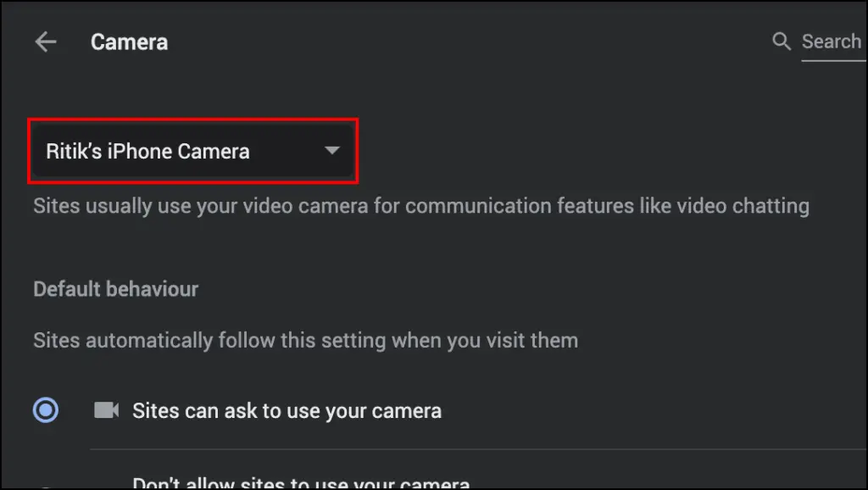Click empty area between title and search
Image resolution: width=868 pixels, height=490 pixels.
(470, 42)
